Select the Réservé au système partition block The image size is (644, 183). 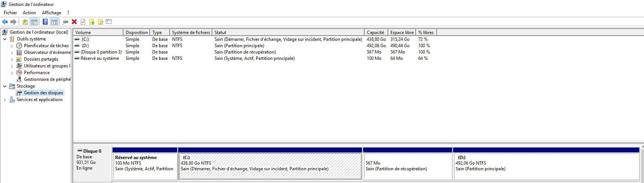pyautogui.click(x=145, y=163)
